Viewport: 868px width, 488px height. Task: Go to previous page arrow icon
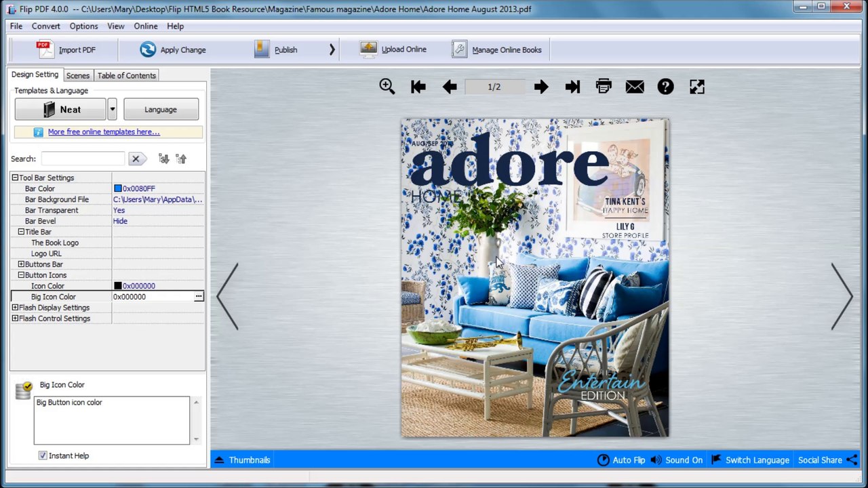450,87
